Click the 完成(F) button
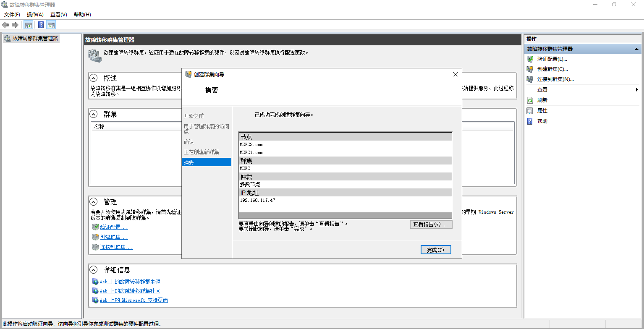644x329 pixels. (435, 250)
